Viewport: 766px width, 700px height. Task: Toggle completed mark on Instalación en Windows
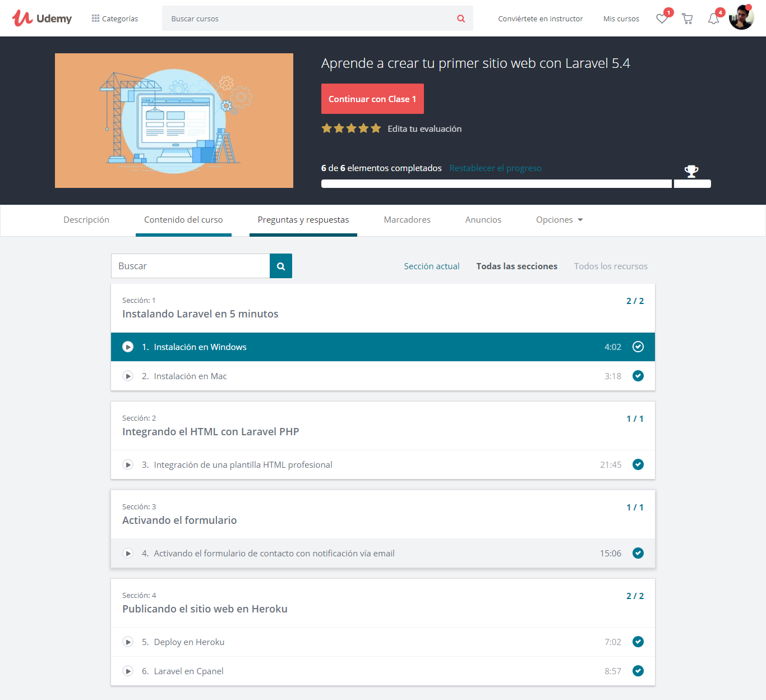click(638, 347)
